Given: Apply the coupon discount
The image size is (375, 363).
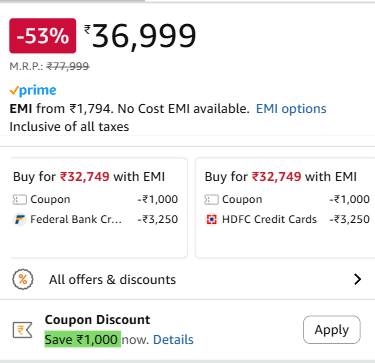Looking at the screenshot, I should tap(332, 330).
